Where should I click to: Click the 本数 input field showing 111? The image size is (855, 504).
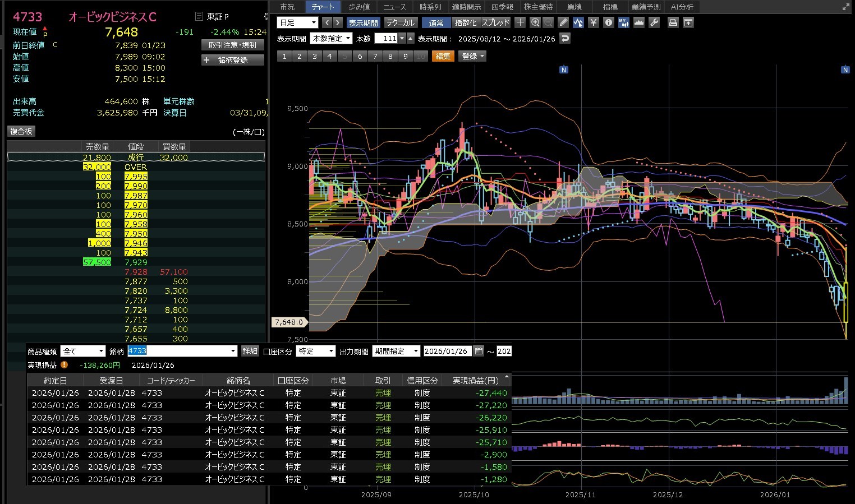coord(386,39)
